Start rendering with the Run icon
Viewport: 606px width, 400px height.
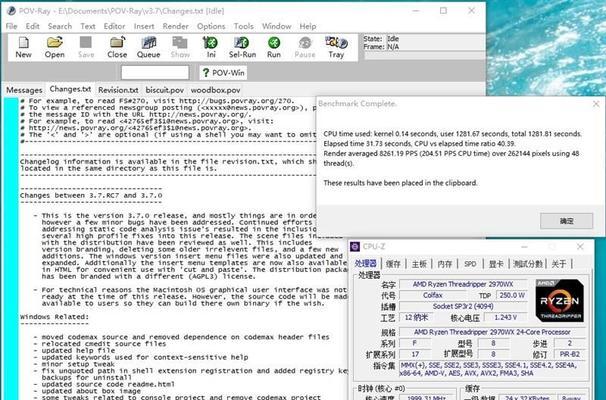point(274,47)
